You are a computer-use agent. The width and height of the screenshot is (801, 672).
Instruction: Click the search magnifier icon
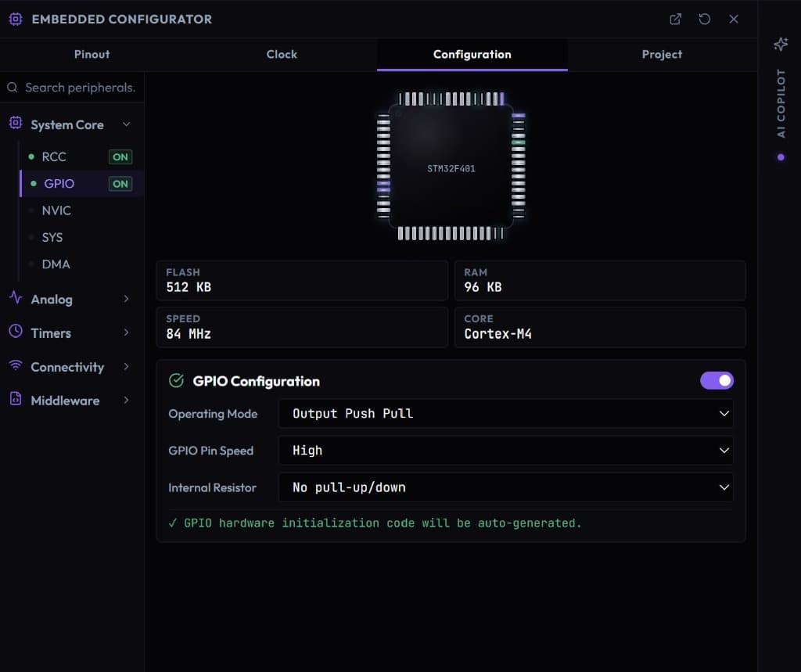[x=13, y=88]
